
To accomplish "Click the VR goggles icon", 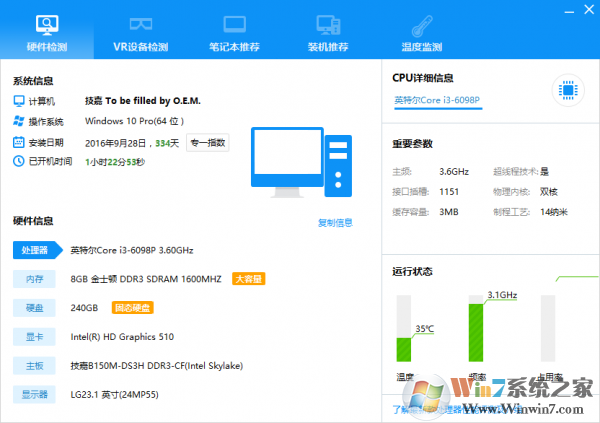I will point(141,24).
